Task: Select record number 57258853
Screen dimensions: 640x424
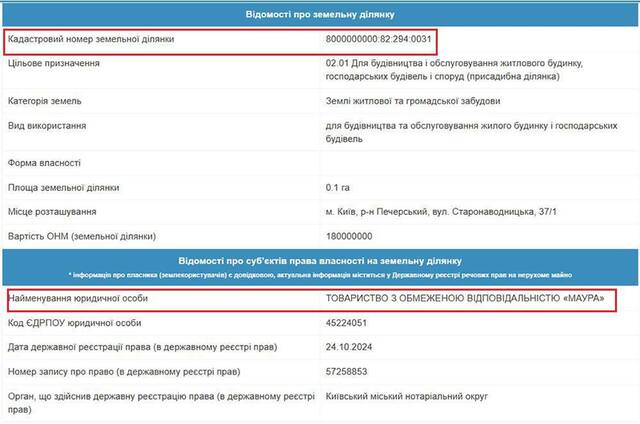Action: pos(347,372)
